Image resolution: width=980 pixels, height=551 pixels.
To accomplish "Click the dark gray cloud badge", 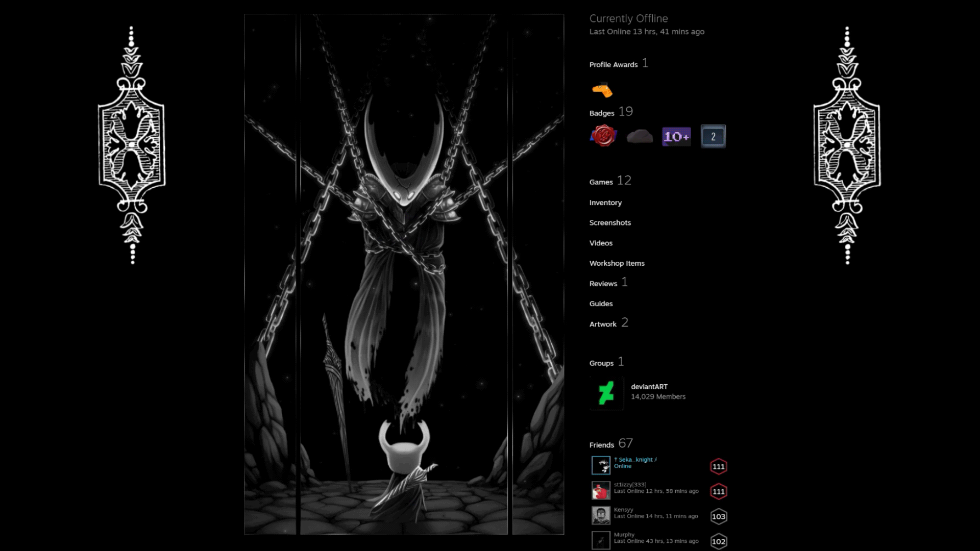I will (x=640, y=136).
